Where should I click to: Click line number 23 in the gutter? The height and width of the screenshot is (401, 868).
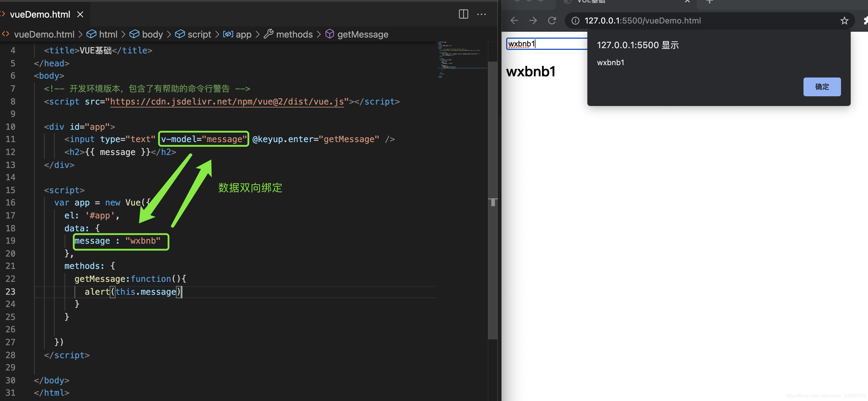coord(11,292)
